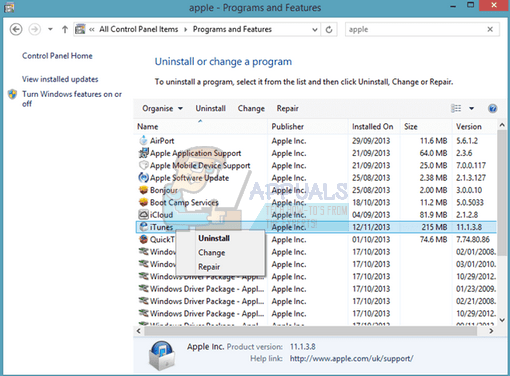Expand the address bar history dropdown
The width and height of the screenshot is (510, 376).
[314, 30]
